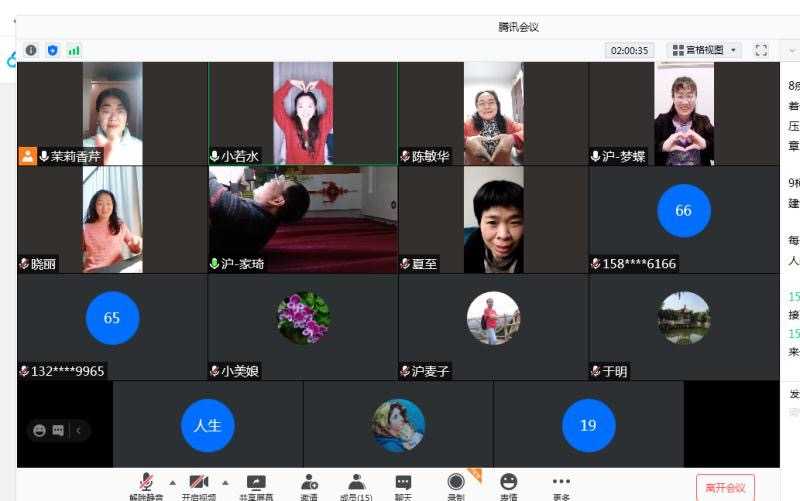Image resolution: width=800 pixels, height=501 pixels.
Task: Collapse the floating emoji toolbar arrow
Action: pos(78,431)
